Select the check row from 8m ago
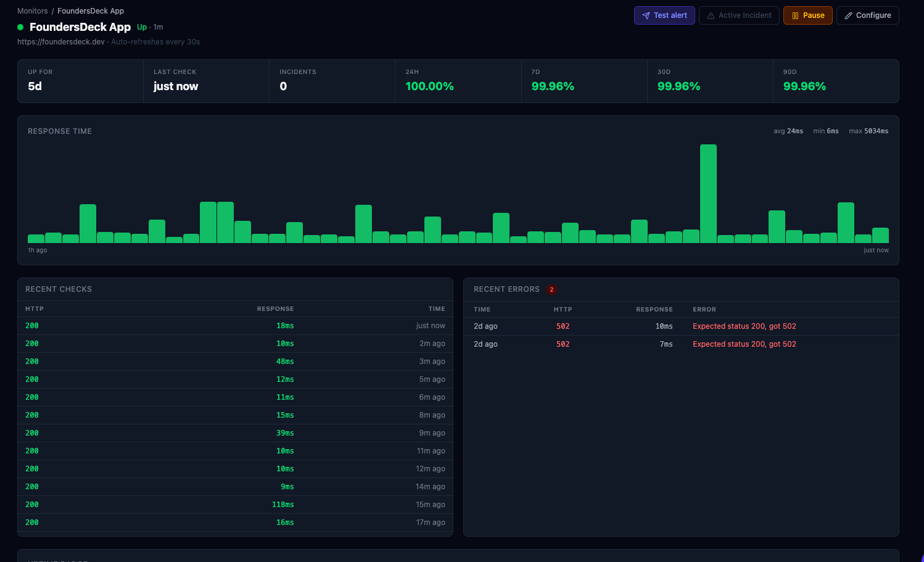Image resolution: width=924 pixels, height=562 pixels. coord(235,415)
